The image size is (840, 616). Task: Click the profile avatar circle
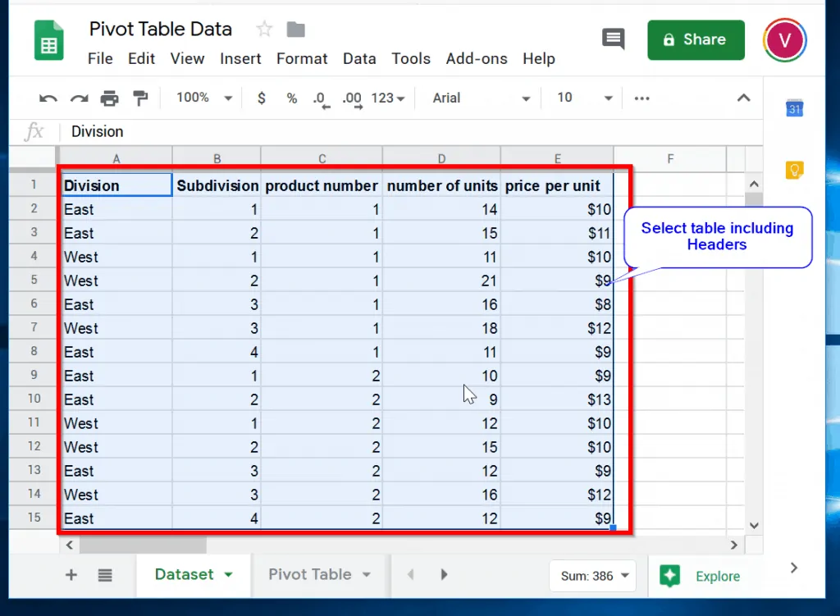[x=784, y=39]
